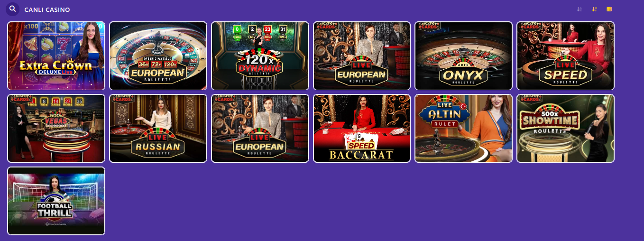Launch Dynamic Paytable European Roulette
Image resolution: width=644 pixels, height=241 pixels.
tap(158, 56)
